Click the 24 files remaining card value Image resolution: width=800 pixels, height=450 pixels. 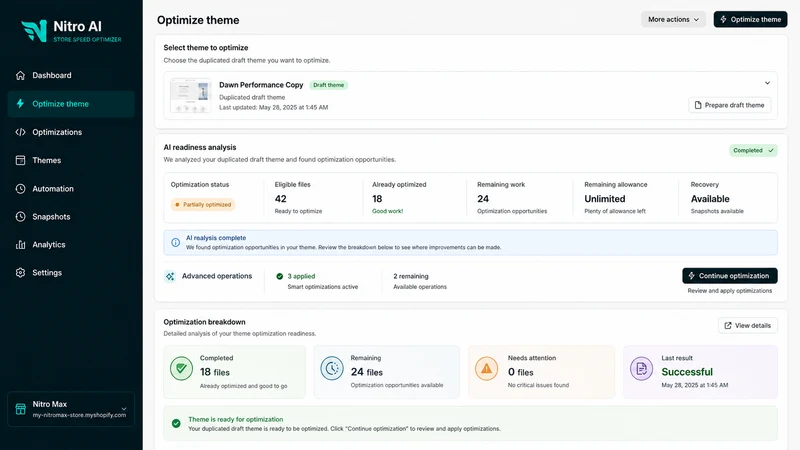coord(367,372)
